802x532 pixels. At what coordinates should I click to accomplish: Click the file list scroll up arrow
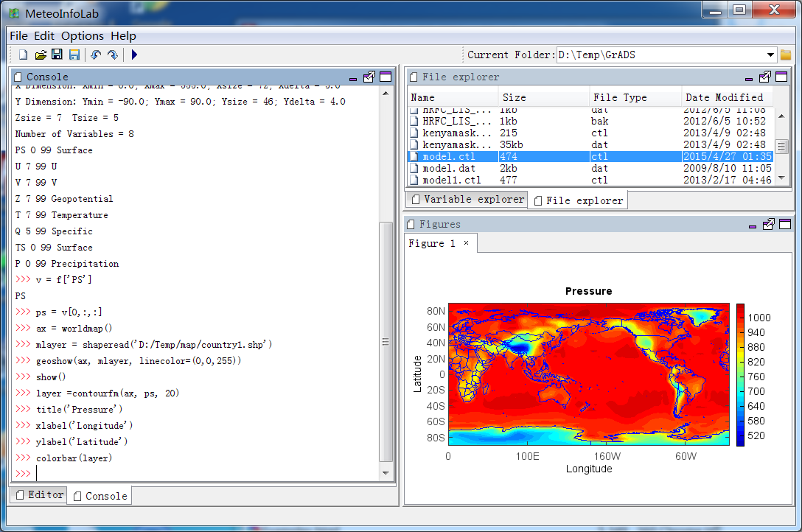781,116
